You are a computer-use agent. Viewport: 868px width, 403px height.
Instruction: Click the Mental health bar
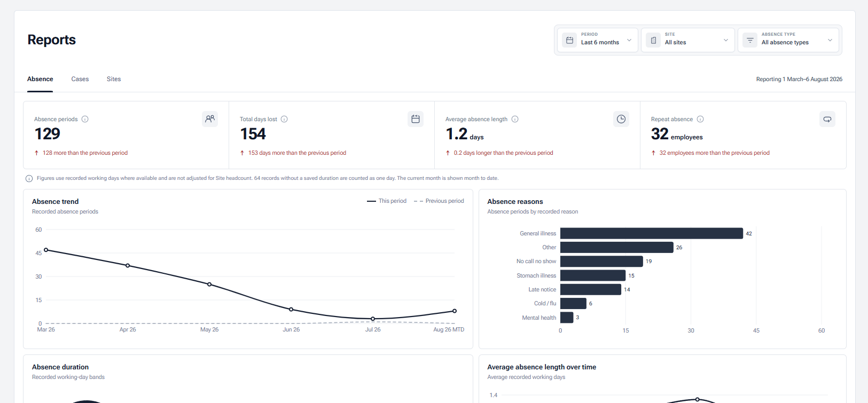tap(567, 318)
